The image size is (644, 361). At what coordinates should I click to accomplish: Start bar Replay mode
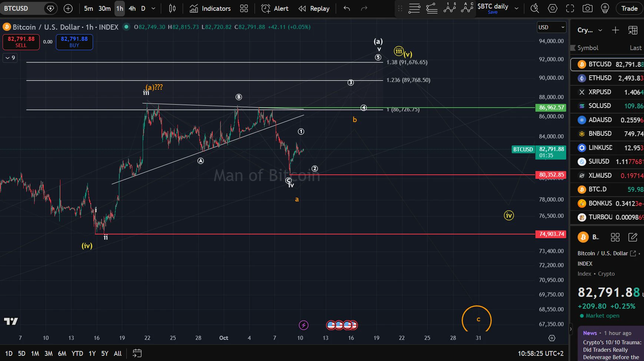coord(314,9)
